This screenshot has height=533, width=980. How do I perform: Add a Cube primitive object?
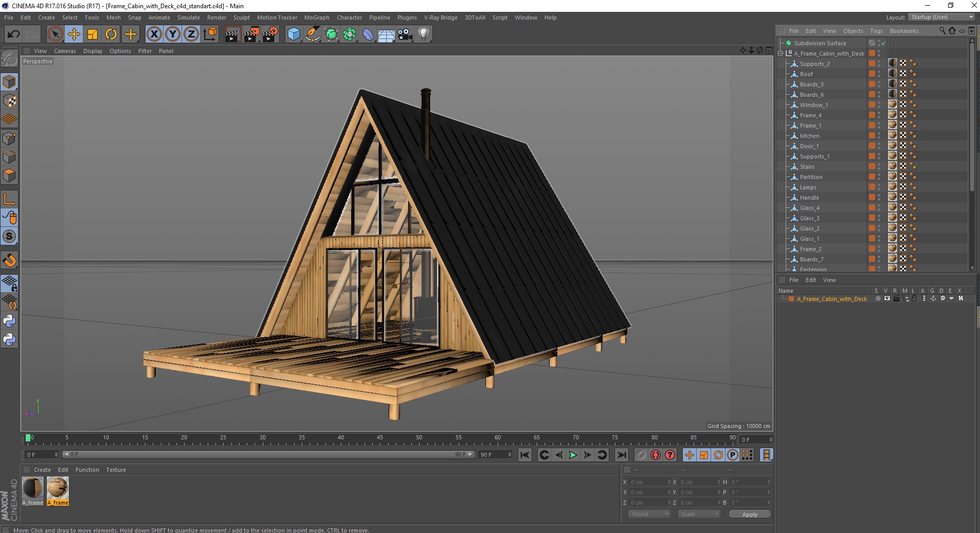tap(294, 34)
